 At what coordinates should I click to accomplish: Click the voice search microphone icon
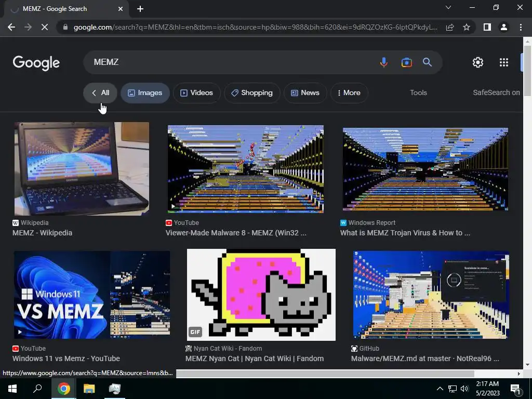[384, 62]
